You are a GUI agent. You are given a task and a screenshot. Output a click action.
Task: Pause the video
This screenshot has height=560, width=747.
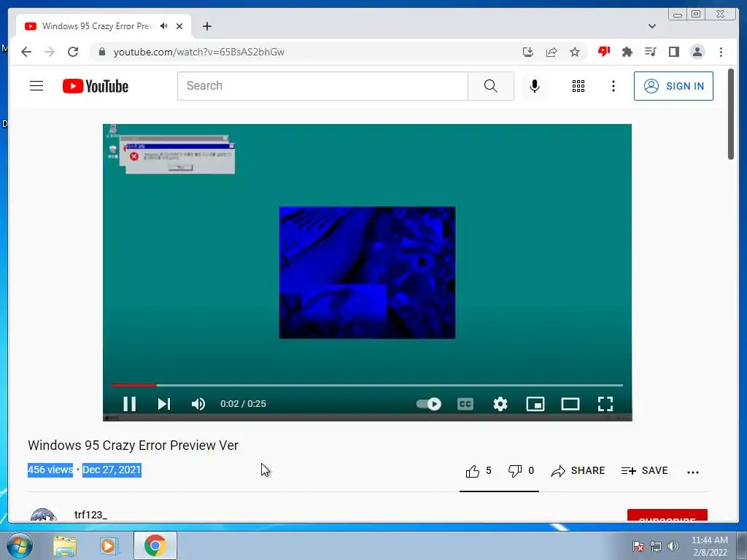coord(129,404)
